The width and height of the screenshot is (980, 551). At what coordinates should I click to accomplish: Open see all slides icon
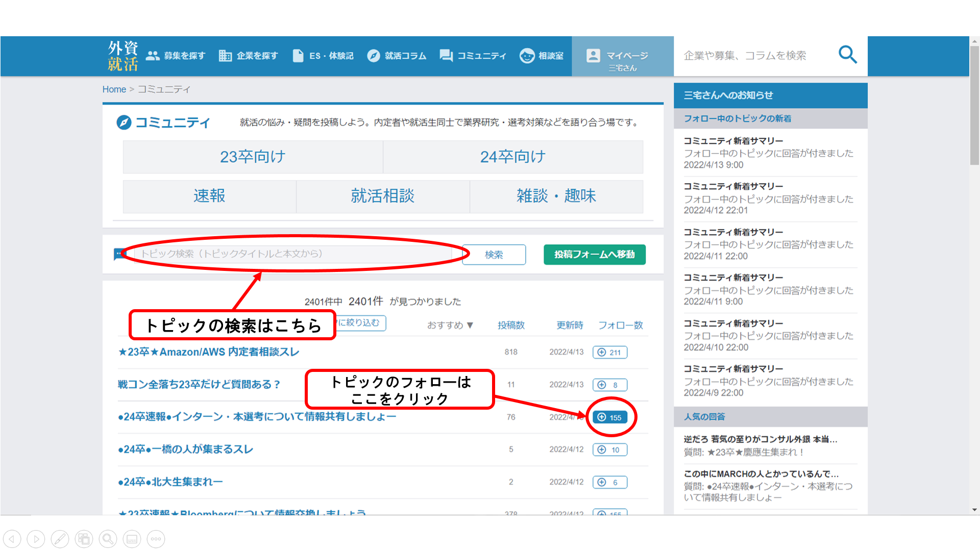[x=84, y=539]
